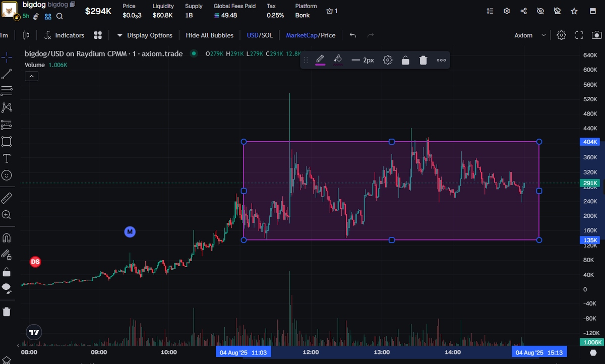The height and width of the screenshot is (364, 605).
Task: Toggle lock all drawings in left sidebar
Action: tap(7, 272)
